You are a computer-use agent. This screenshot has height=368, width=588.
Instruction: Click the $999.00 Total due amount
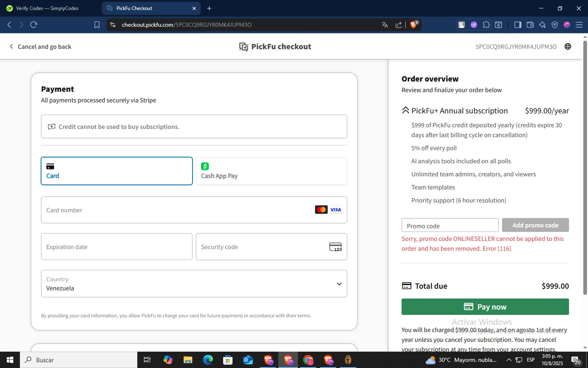point(555,286)
